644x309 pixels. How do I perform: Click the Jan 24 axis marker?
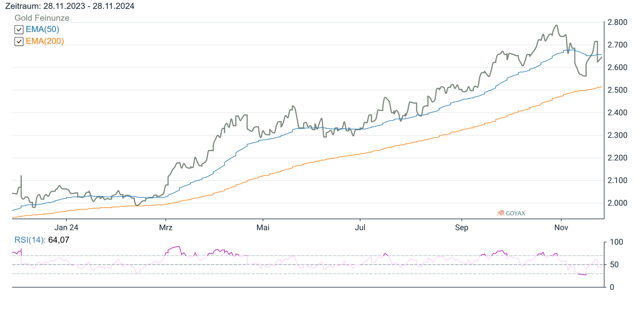[x=66, y=227]
